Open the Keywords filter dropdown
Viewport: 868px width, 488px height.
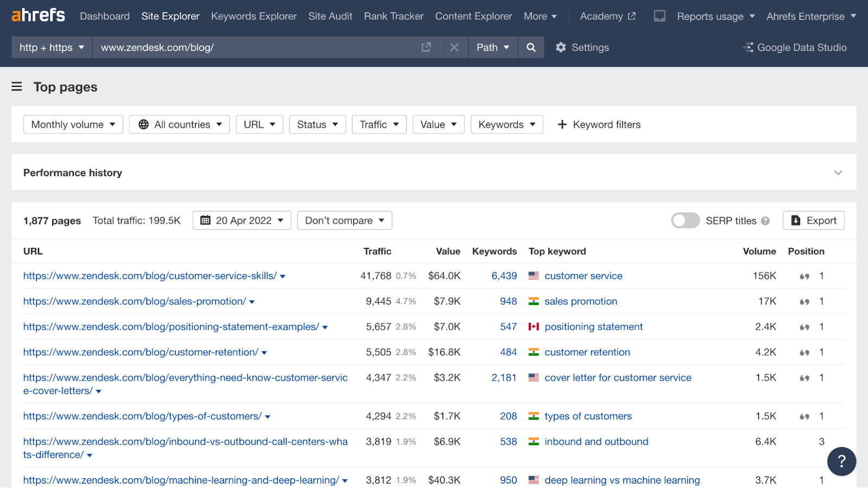click(507, 125)
